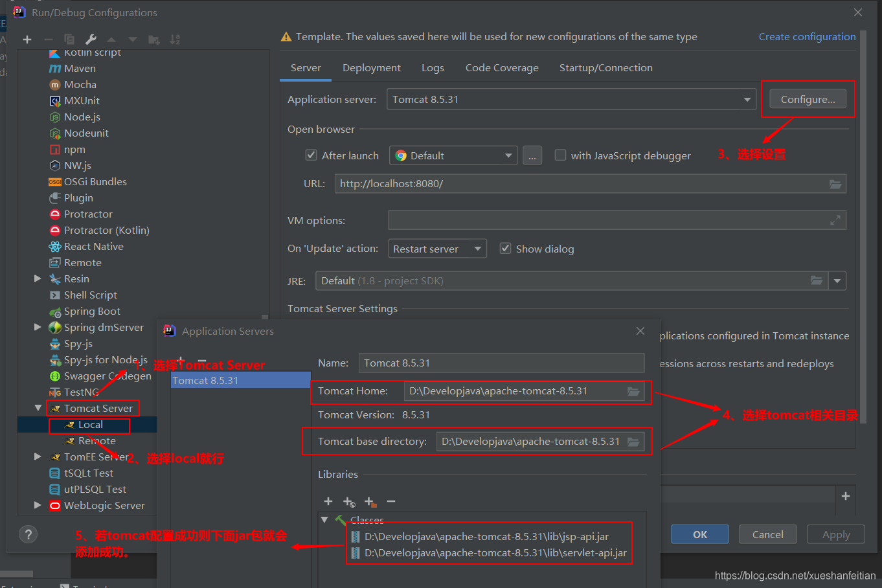Open JRE dropdown arrow
The height and width of the screenshot is (588, 882).
click(x=837, y=280)
